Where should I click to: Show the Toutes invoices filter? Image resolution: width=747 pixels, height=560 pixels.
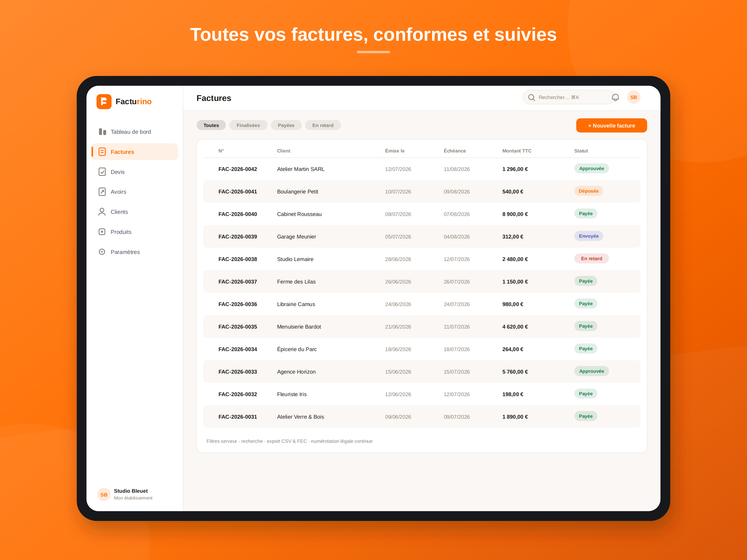(x=211, y=125)
